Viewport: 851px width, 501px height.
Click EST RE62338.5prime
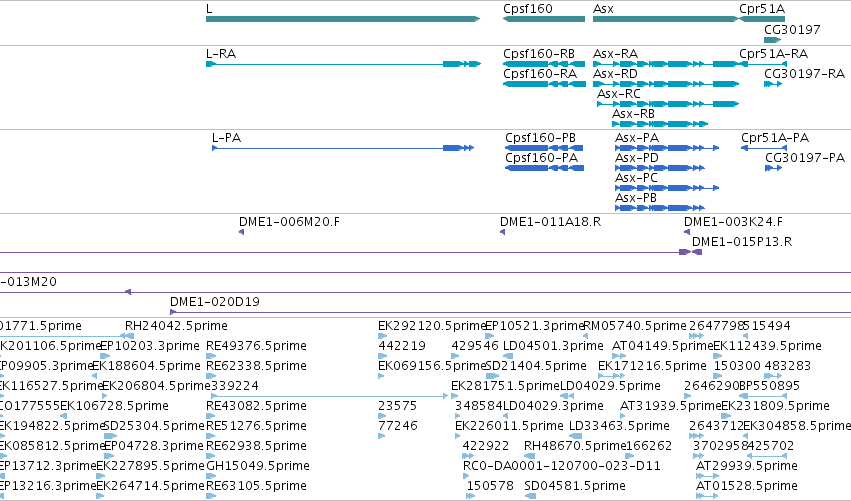(x=256, y=366)
